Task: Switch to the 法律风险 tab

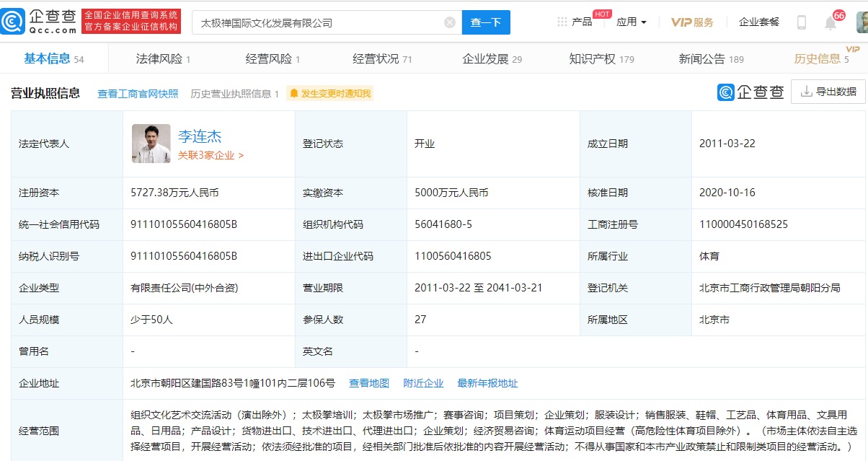Action: click(x=163, y=59)
